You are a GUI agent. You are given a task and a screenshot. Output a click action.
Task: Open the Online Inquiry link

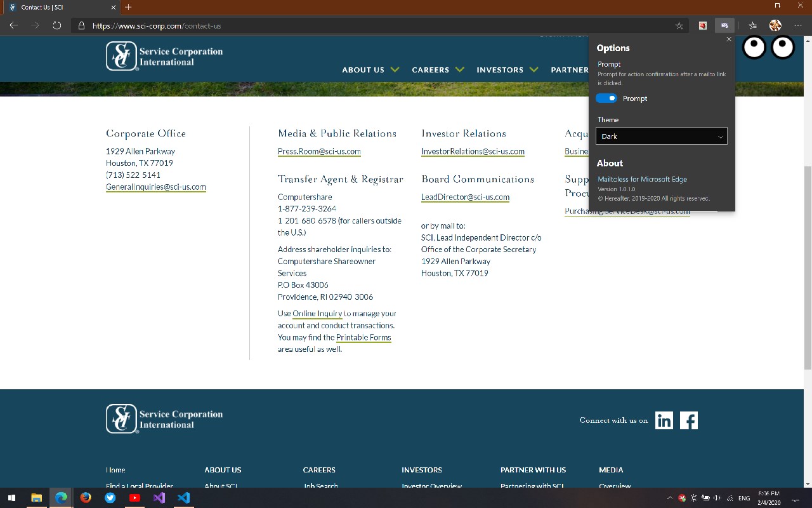317,314
